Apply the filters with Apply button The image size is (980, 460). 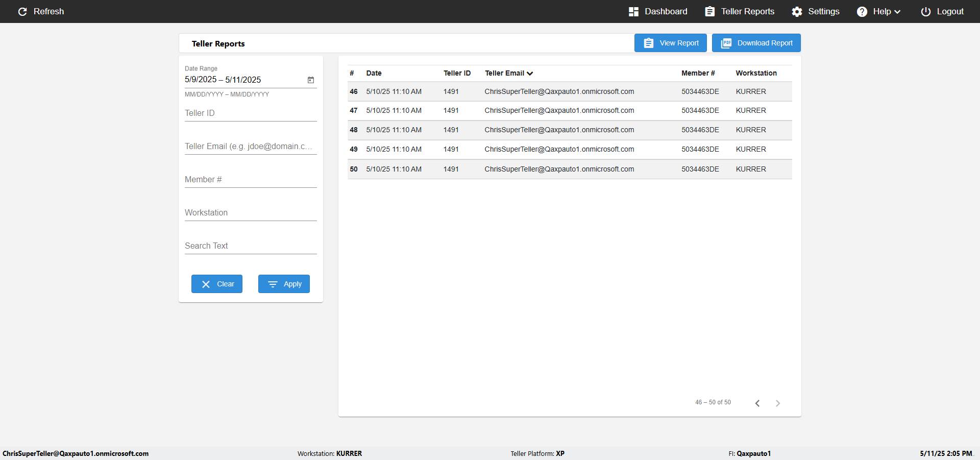(284, 284)
